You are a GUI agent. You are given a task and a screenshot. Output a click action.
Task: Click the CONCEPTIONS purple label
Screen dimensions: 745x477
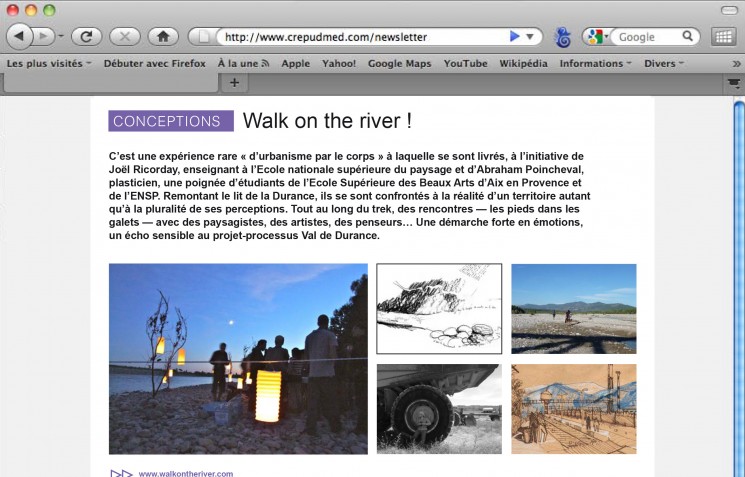(x=171, y=121)
